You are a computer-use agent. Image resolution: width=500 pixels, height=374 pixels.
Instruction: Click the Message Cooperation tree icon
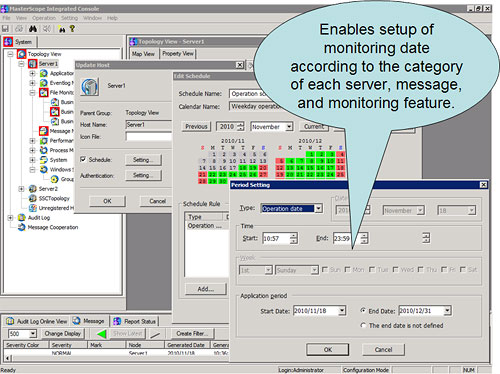click(22, 227)
